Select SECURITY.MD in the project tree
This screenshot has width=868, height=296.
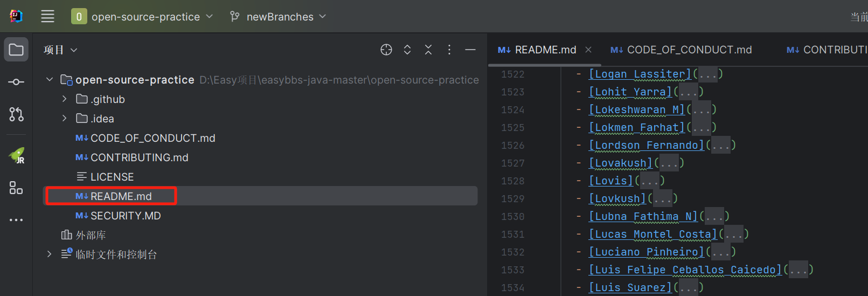[125, 216]
